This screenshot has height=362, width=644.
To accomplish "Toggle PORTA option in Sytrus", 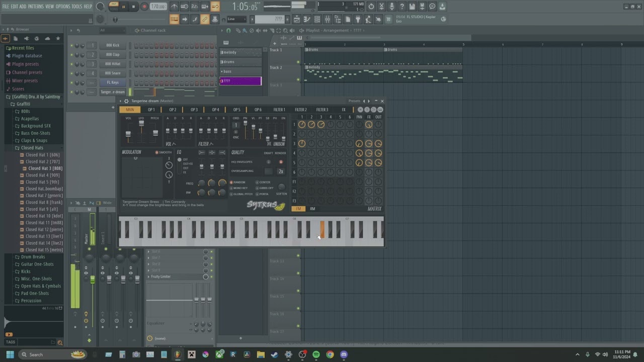I will (x=262, y=194).
